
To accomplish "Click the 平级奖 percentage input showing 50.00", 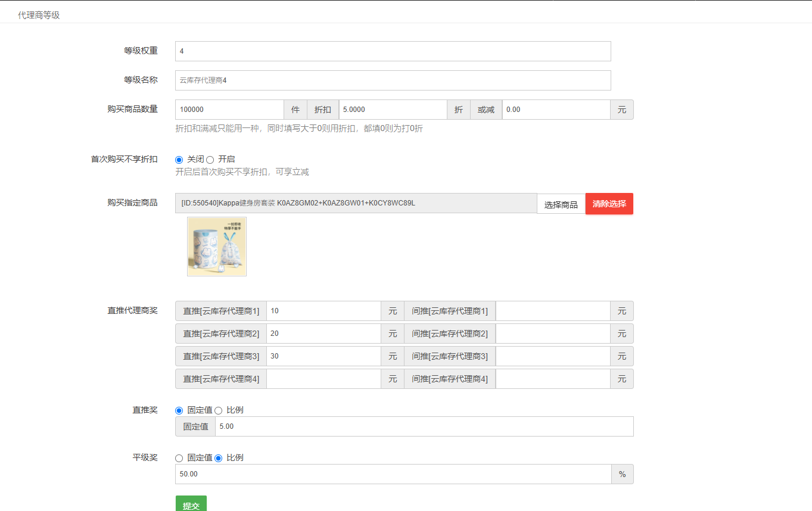I will coord(393,474).
